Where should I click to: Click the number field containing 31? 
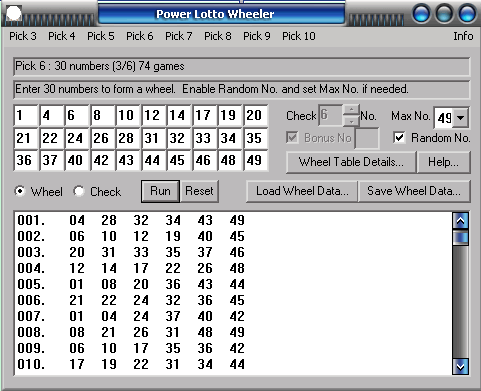tap(154, 138)
